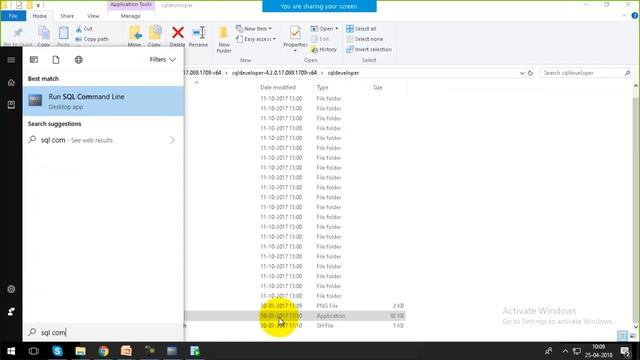Open the address bar history dropdown

coord(522,73)
